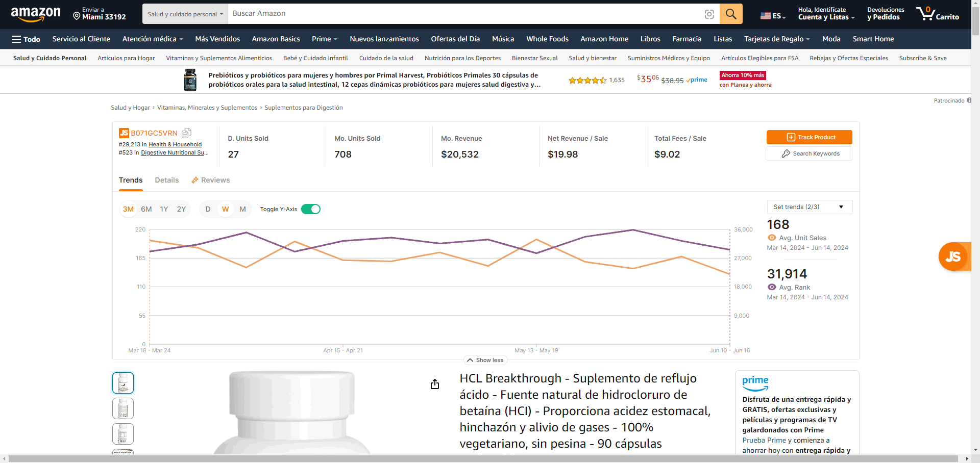Click the Prime logo in the sidebar box

coord(755,383)
